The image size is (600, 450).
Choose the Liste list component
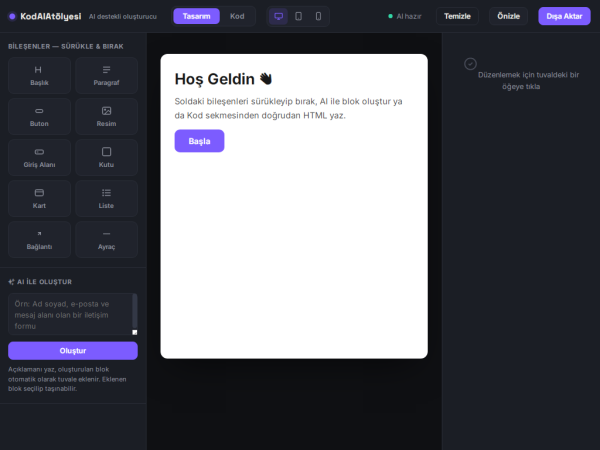[x=106, y=198]
